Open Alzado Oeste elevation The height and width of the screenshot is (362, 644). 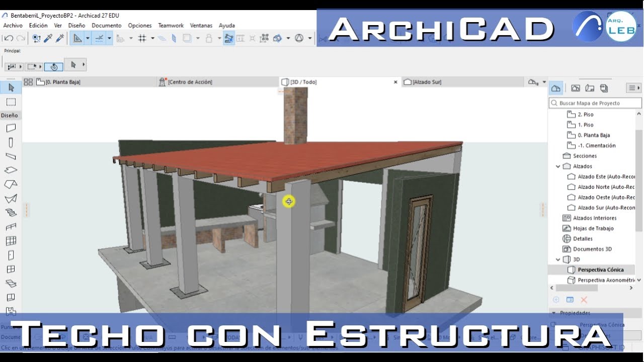coord(606,198)
